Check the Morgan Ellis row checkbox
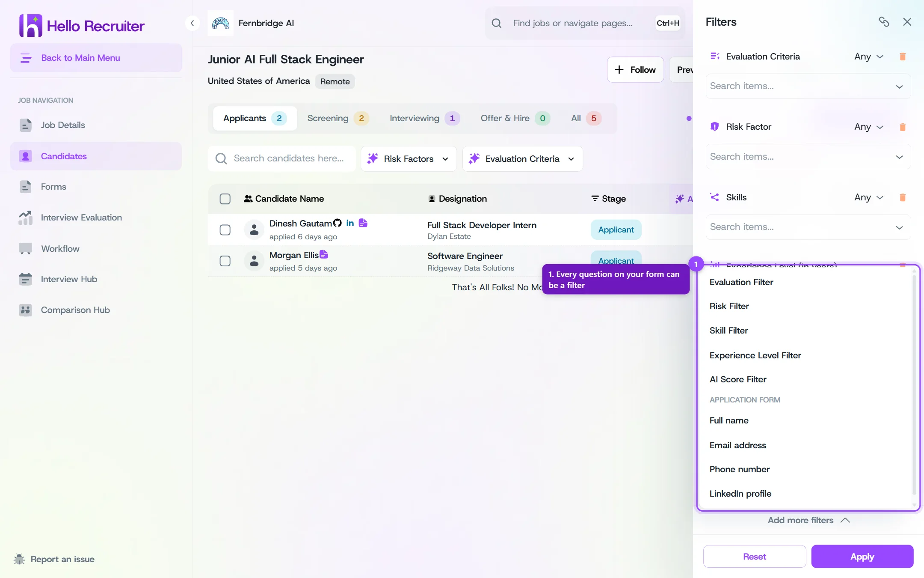The image size is (924, 578). [225, 261]
